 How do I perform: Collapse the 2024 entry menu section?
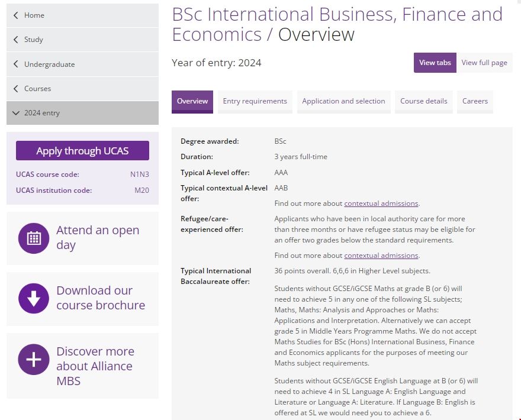pyautogui.click(x=15, y=113)
